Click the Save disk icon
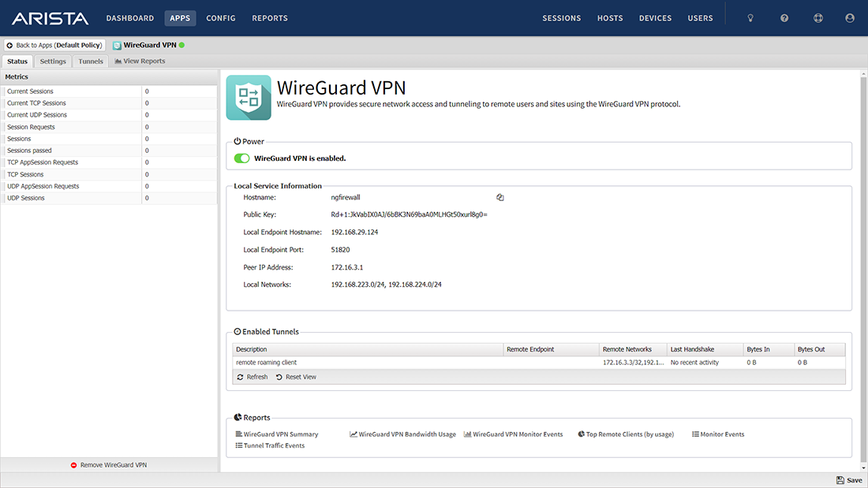This screenshot has width=868, height=488. (x=840, y=480)
